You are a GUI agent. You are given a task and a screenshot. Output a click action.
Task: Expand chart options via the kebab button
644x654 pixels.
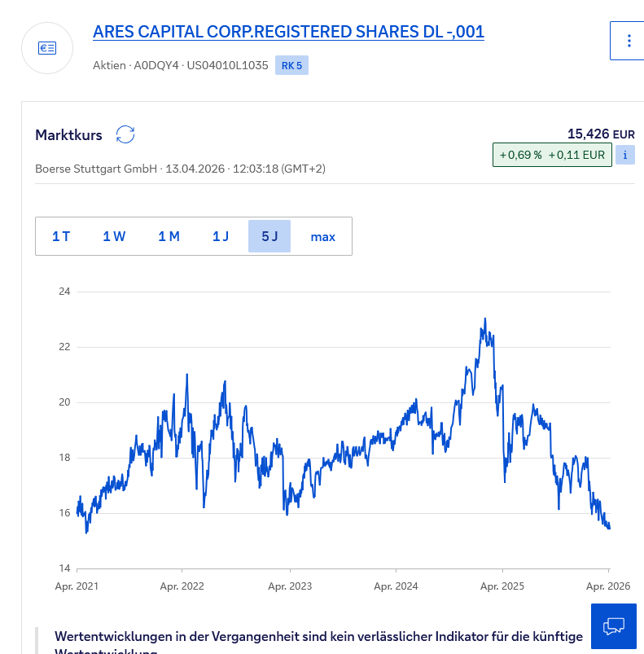coord(628,40)
